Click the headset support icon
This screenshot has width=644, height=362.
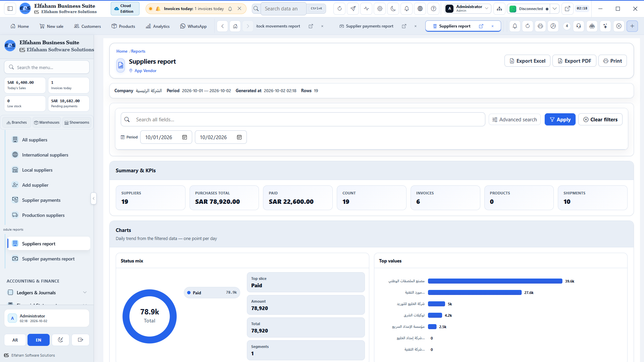pyautogui.click(x=579, y=26)
